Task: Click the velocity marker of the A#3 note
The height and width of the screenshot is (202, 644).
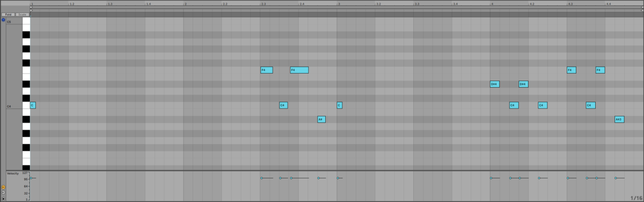Action: [616, 178]
